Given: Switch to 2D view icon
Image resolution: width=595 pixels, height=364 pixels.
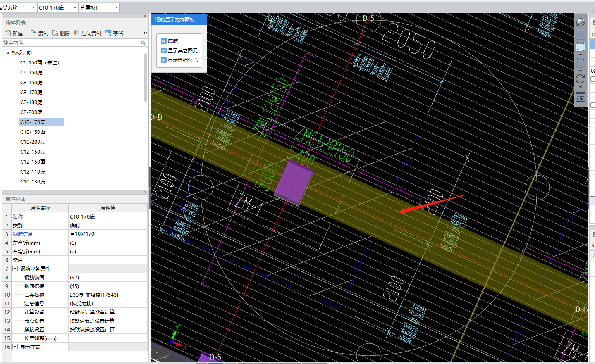Looking at the screenshot, I should 581,35.
